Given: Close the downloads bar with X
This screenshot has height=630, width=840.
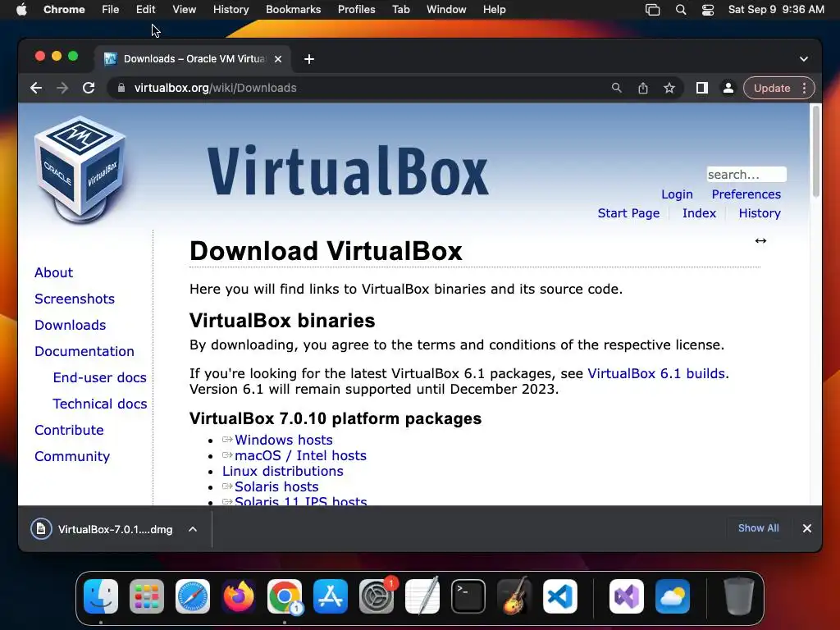Looking at the screenshot, I should 807,528.
